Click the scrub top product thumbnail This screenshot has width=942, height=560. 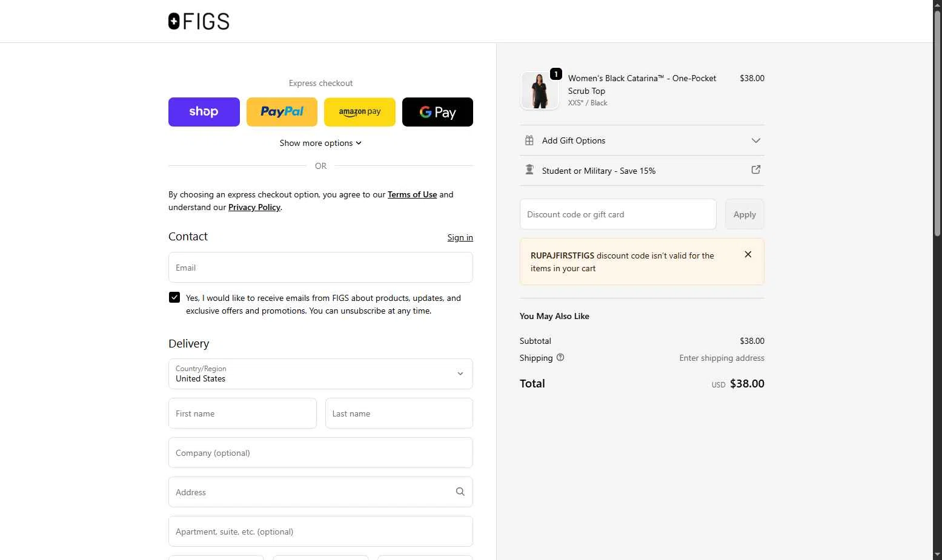[x=539, y=91]
